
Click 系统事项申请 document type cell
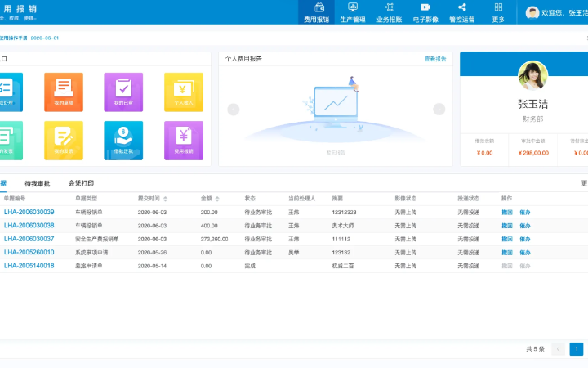91,253
